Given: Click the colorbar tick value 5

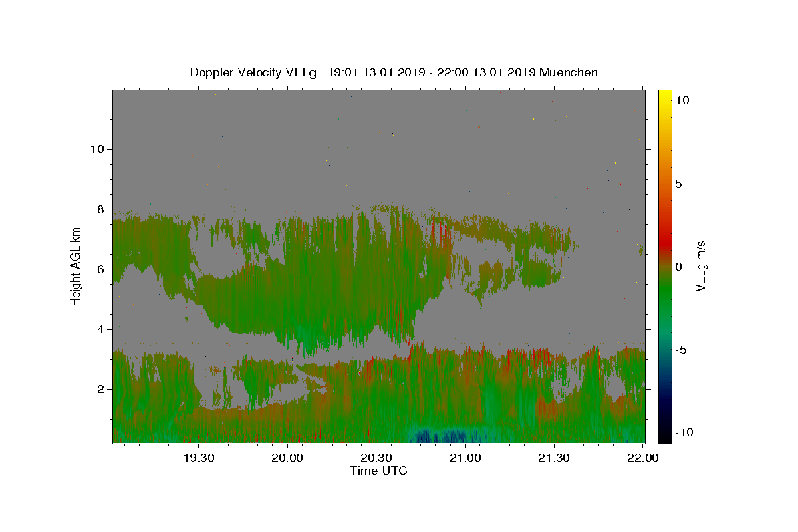Looking at the screenshot, I should coord(678,184).
